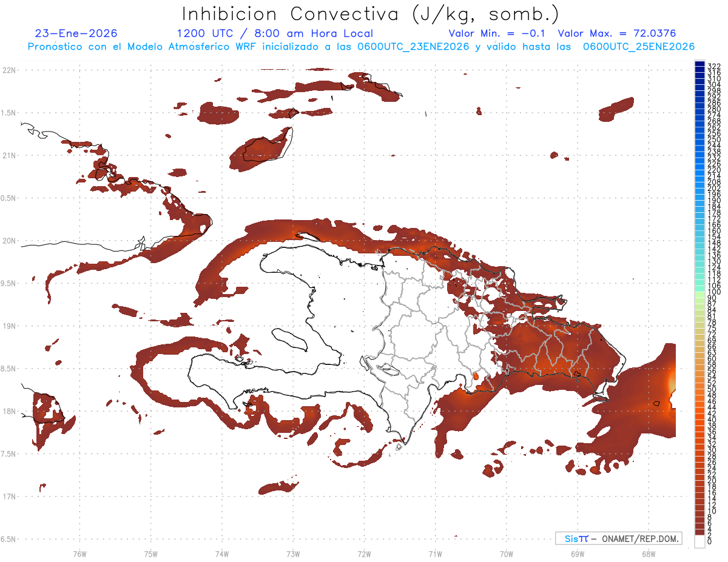Click the "19N" latitude label
Viewport: 728px width, 562px height.
point(8,326)
